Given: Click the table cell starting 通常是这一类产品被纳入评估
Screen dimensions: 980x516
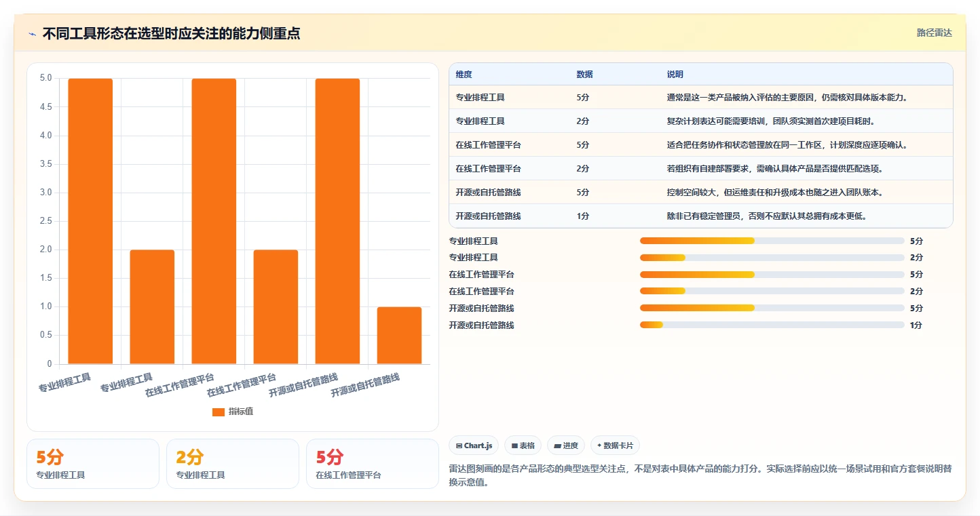Looking at the screenshot, I should (806, 98).
